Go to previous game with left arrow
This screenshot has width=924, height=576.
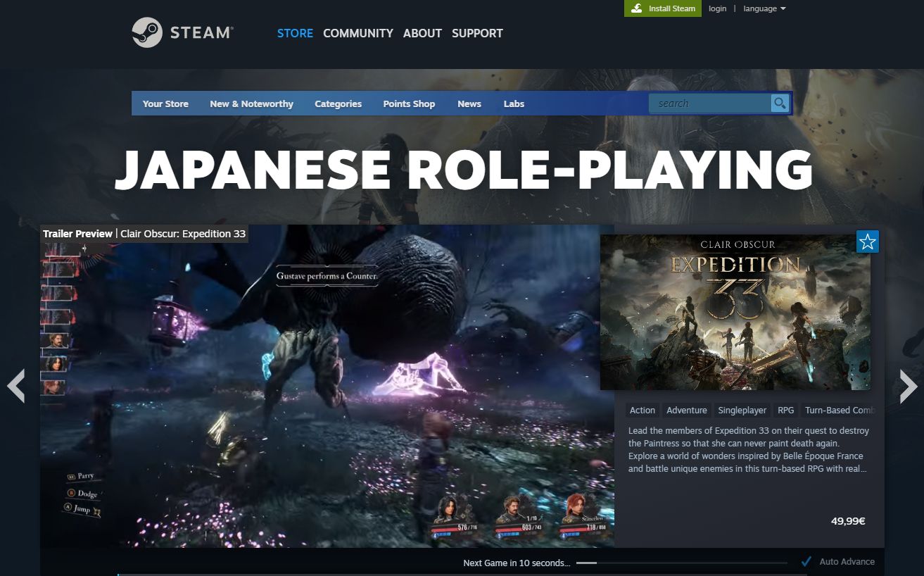15,386
